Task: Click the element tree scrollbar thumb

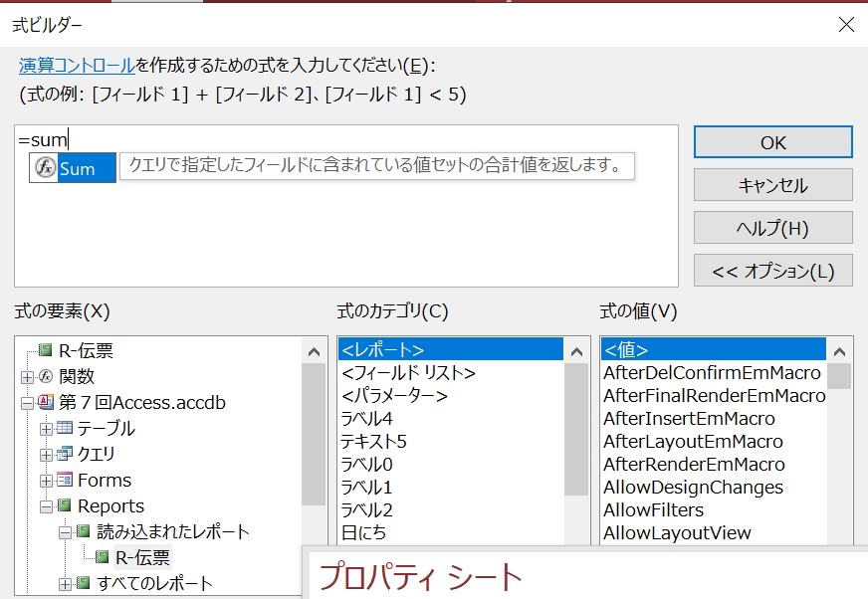Action: click(x=314, y=434)
